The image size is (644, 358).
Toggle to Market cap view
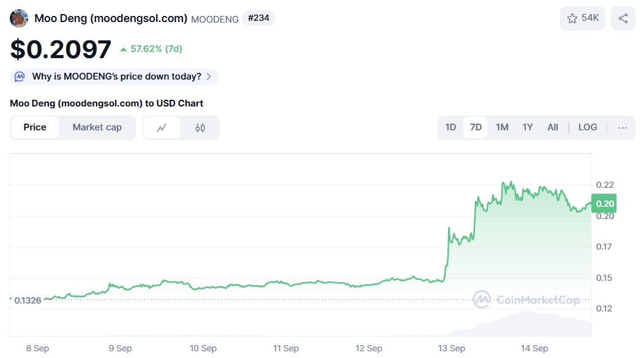coord(97,127)
